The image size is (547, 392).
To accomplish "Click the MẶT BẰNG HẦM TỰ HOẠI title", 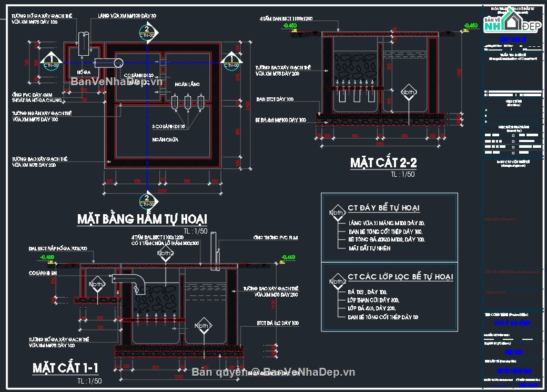I will coord(144,218).
